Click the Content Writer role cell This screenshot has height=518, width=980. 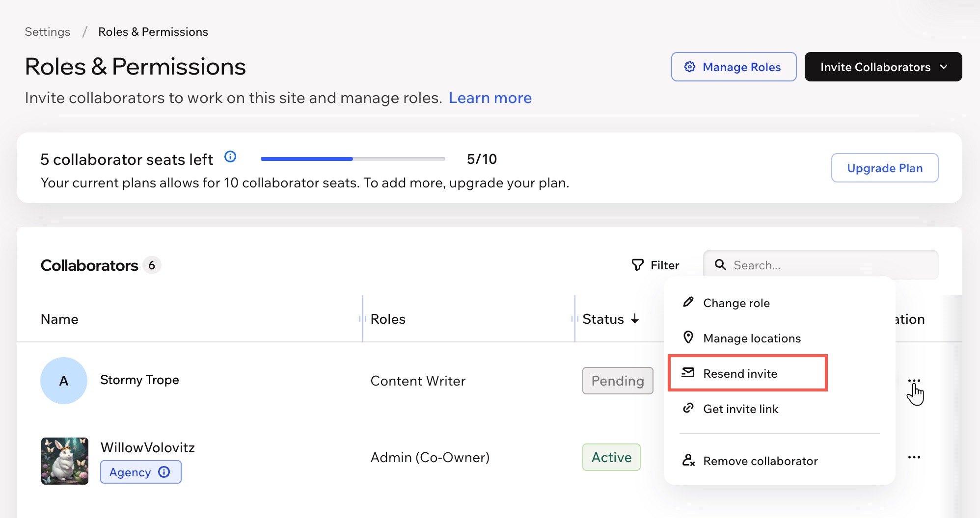pyautogui.click(x=418, y=381)
